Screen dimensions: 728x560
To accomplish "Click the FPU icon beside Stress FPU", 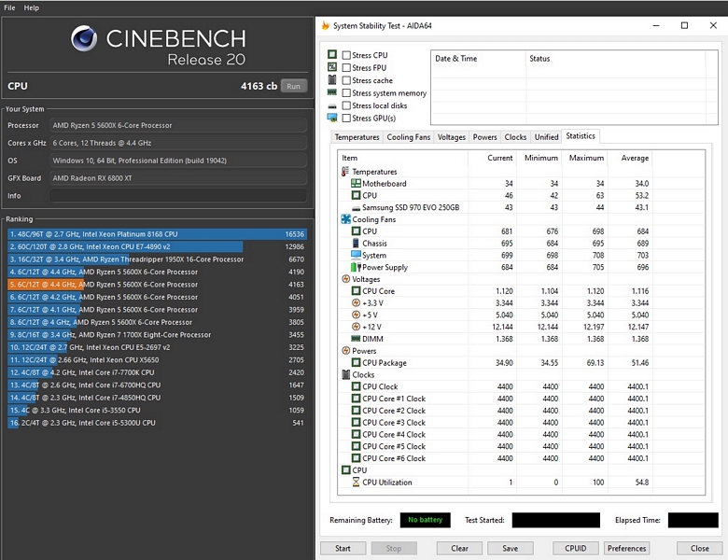I will pos(332,67).
